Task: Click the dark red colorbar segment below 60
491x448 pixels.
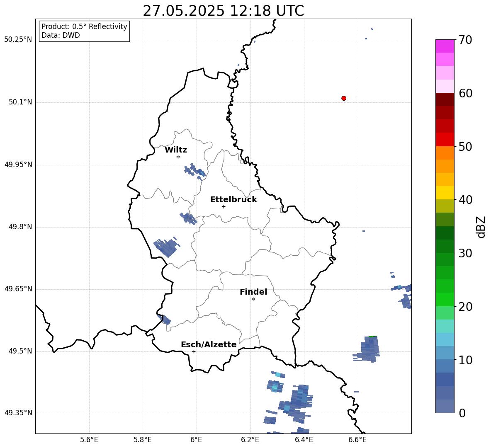Action: (445, 99)
